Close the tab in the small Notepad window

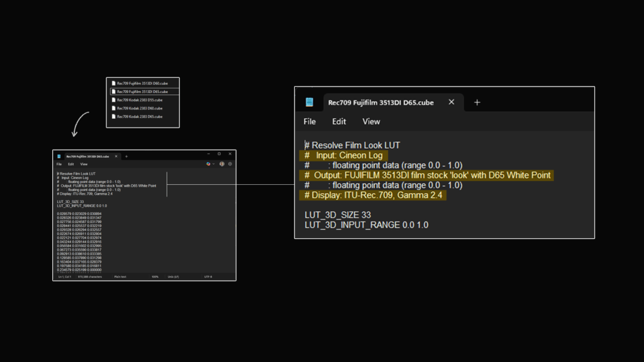[116, 156]
